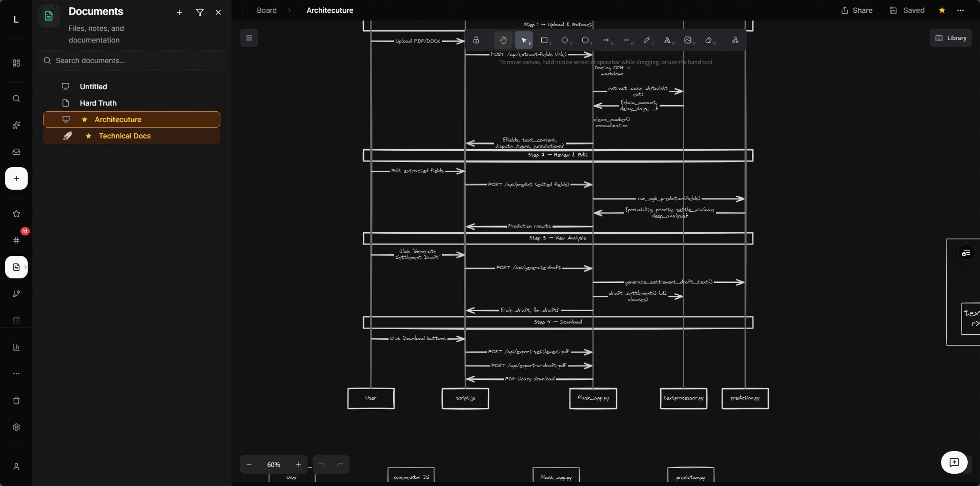Toggle the canvas lock icon
Image resolution: width=980 pixels, height=486 pixels.
(476, 40)
